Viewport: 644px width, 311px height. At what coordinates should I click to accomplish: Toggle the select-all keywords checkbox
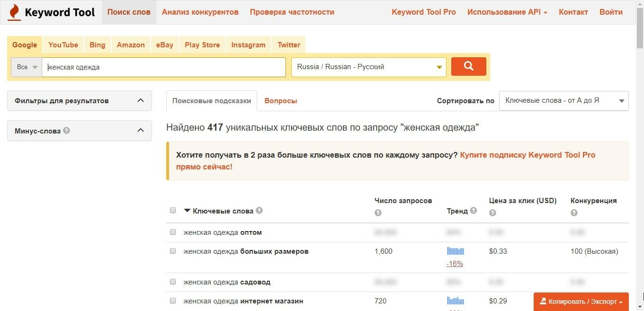173,210
